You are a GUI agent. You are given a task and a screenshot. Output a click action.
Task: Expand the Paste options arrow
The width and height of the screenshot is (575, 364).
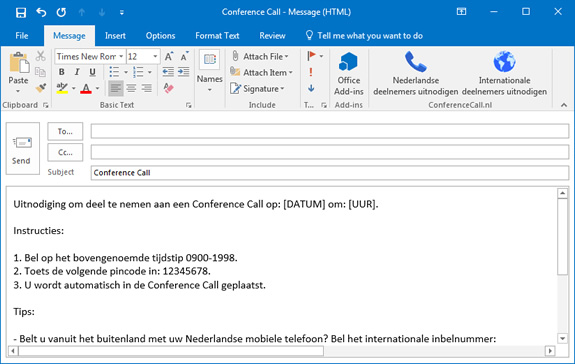18,91
